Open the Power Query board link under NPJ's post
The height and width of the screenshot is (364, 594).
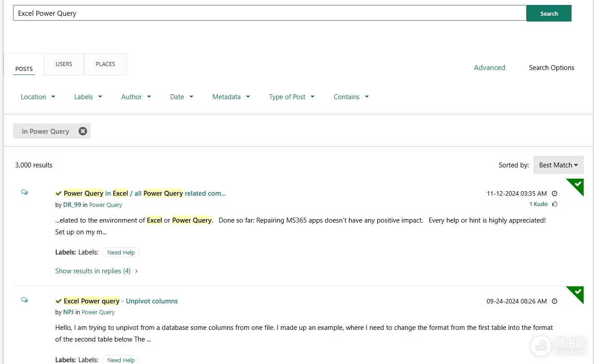(98, 312)
